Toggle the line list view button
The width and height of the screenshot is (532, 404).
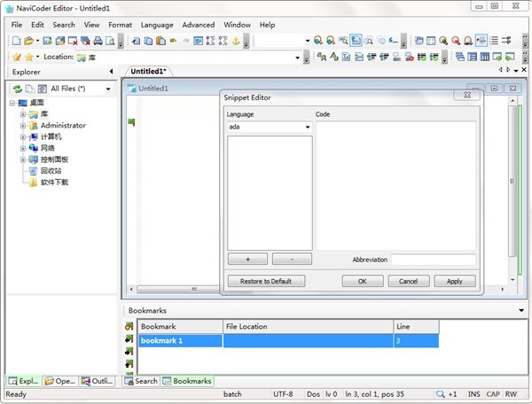pos(495,41)
